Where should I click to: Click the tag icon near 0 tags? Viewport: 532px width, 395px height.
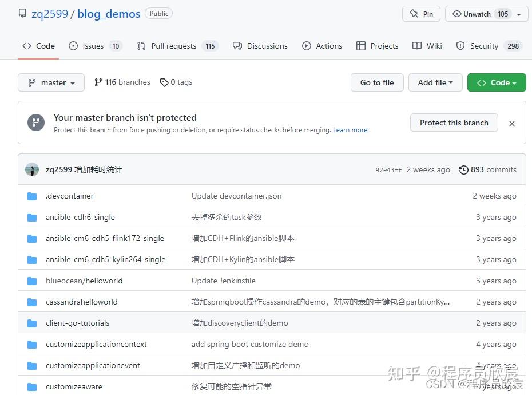pyautogui.click(x=164, y=82)
